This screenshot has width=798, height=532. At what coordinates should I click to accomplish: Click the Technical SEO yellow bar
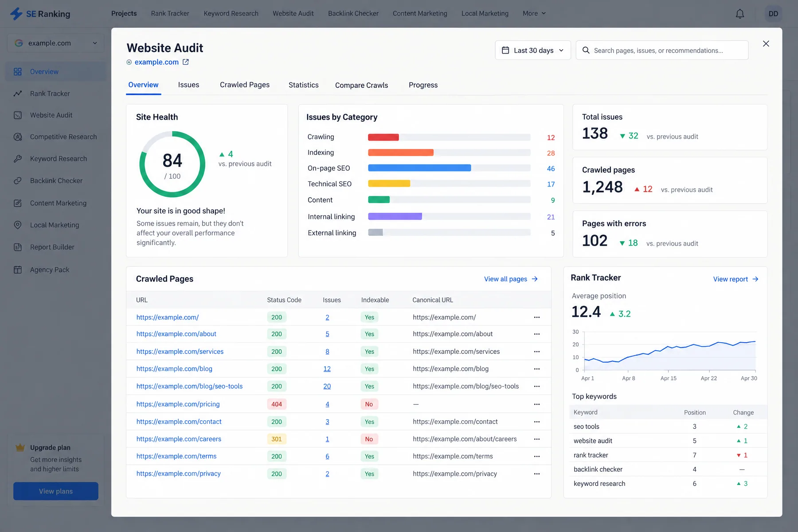(x=389, y=184)
